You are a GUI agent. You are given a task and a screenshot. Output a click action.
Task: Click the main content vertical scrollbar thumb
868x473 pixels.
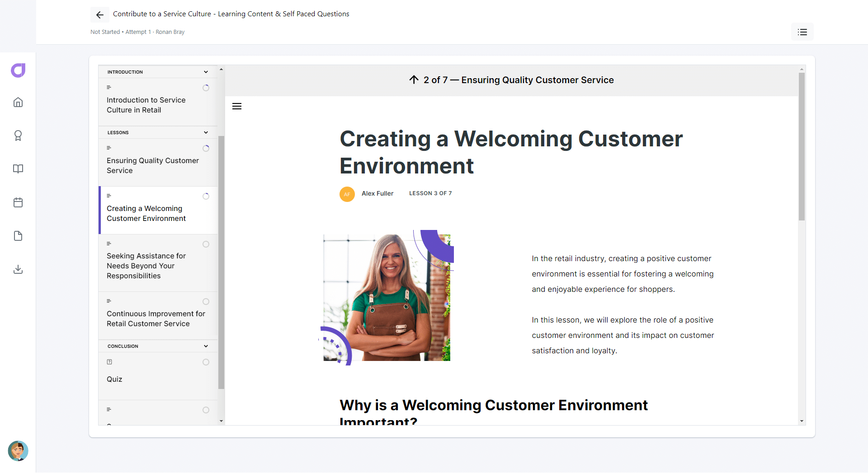point(802,147)
